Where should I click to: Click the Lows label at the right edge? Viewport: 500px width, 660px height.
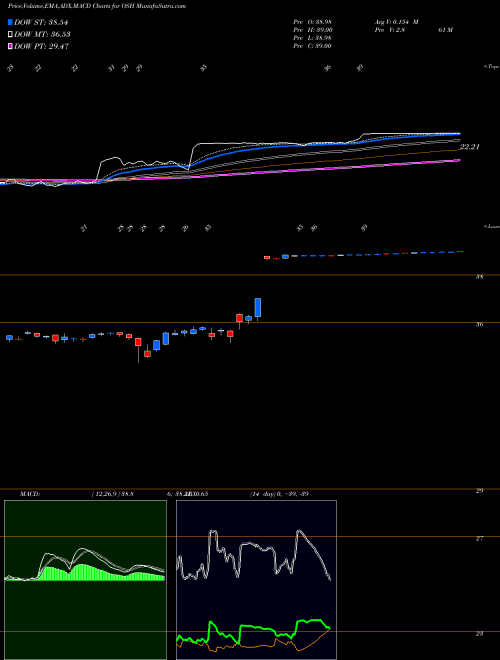[492, 226]
